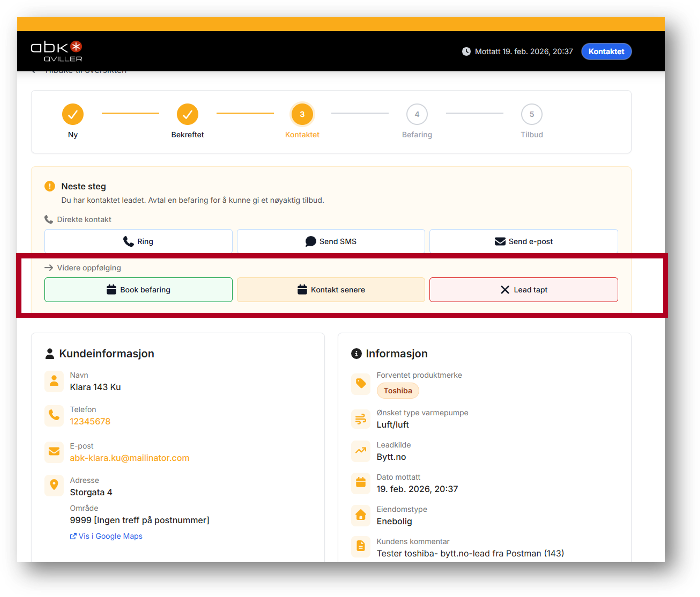
Task: Click the Toshiba brand tag
Action: (x=398, y=391)
